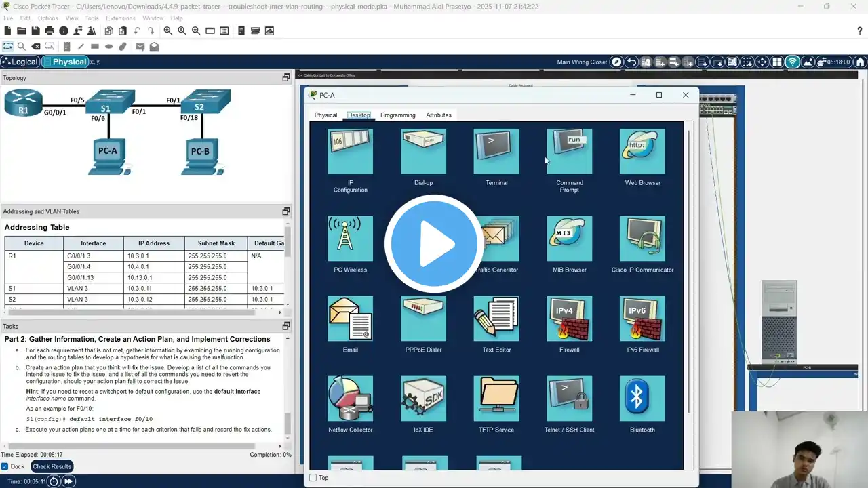The height and width of the screenshot is (488, 868).
Task: Open the File menu
Action: click(8, 18)
